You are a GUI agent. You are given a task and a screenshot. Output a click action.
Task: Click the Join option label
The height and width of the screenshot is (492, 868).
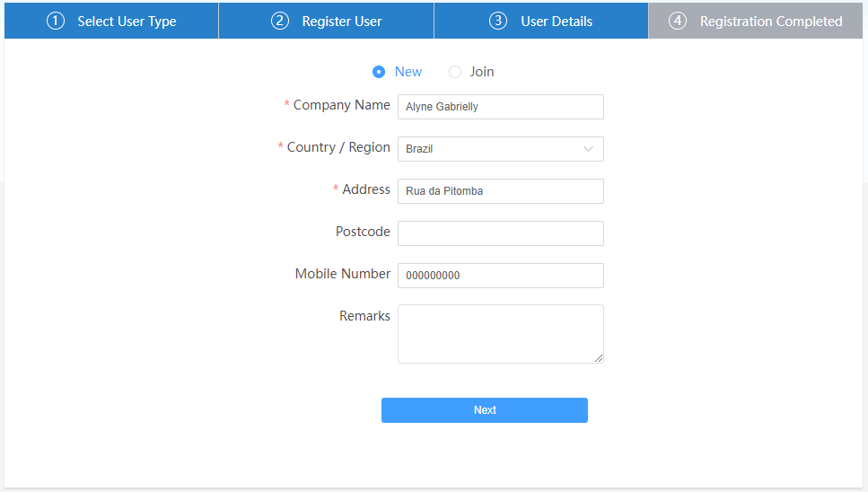click(482, 72)
